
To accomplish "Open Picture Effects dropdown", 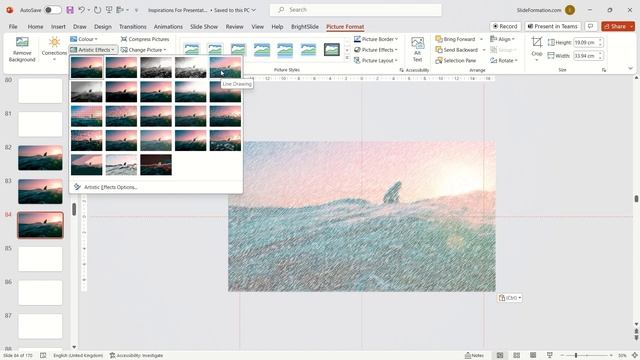I will tap(376, 50).
